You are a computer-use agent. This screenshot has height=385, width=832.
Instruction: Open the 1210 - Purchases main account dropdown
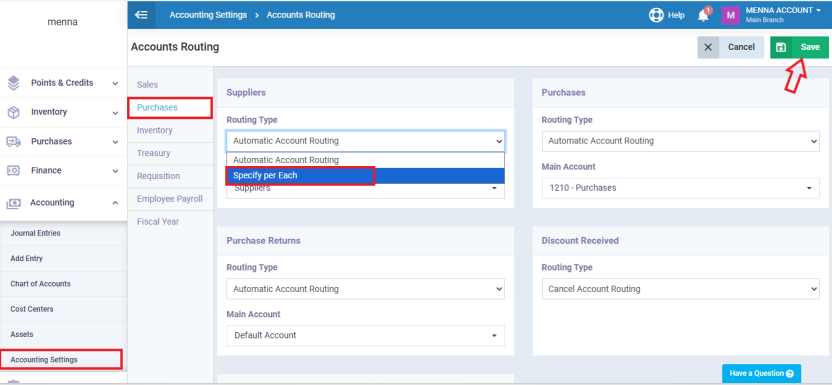[680, 188]
